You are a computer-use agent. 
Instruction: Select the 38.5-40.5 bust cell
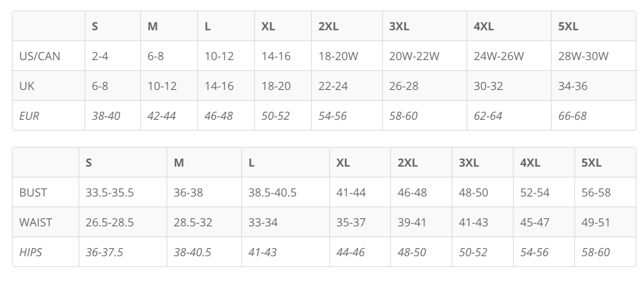[272, 192]
